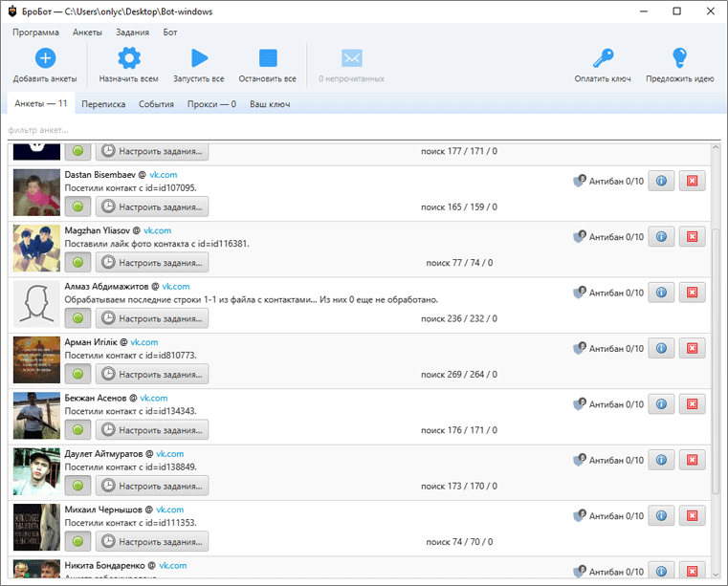Open info for Magzhan Yliasov
Image resolution: width=728 pixels, height=586 pixels.
point(661,237)
